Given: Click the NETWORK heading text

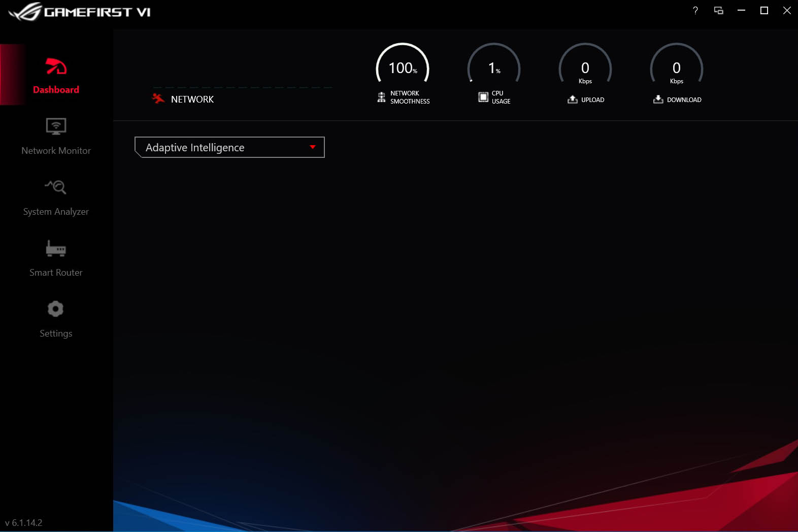Looking at the screenshot, I should click(192, 99).
